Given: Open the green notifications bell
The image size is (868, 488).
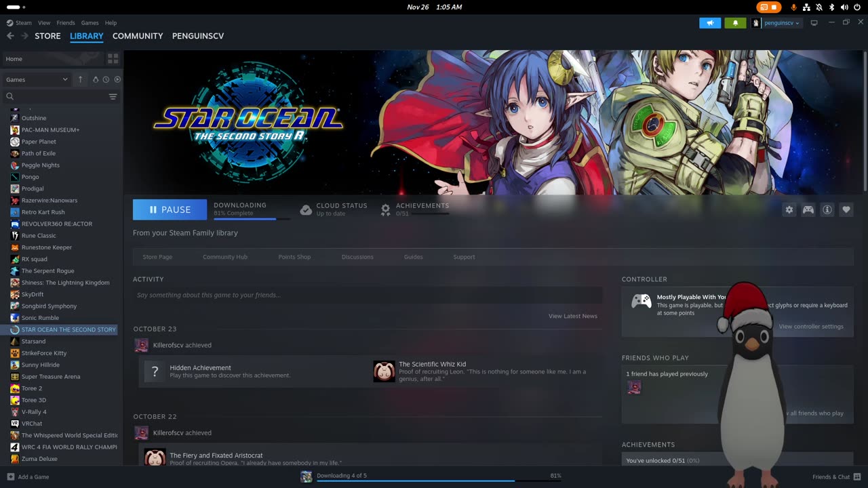Looking at the screenshot, I should pos(735,23).
